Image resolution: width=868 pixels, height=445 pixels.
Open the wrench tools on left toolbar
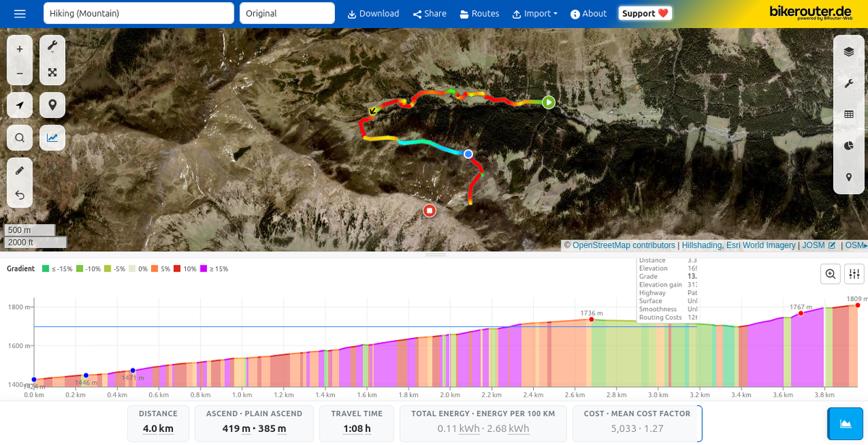[52, 47]
